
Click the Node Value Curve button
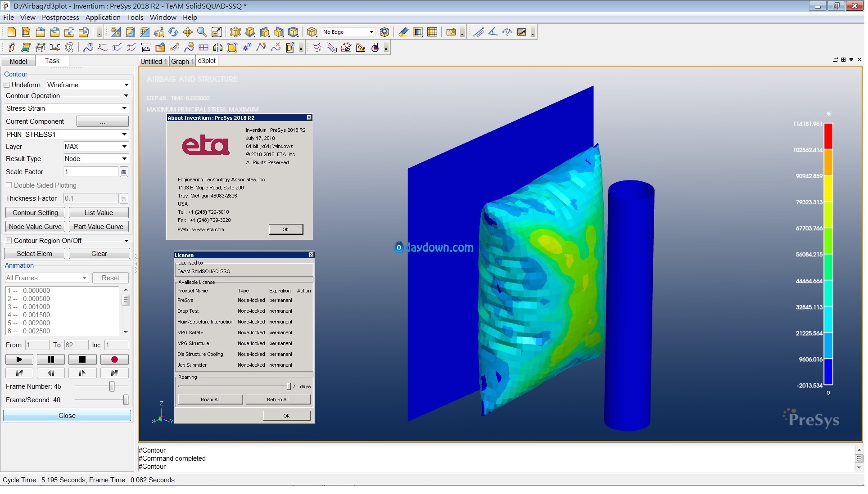[x=35, y=227]
